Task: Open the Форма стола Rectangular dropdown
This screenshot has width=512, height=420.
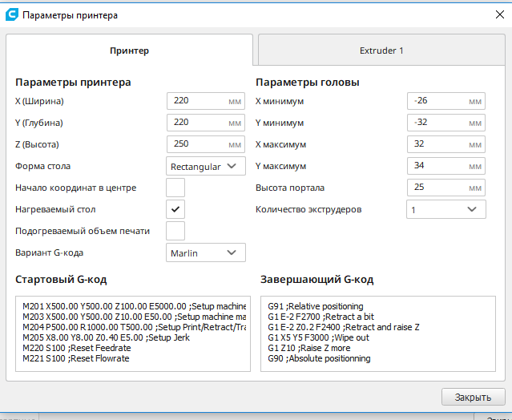Action: click(x=206, y=166)
